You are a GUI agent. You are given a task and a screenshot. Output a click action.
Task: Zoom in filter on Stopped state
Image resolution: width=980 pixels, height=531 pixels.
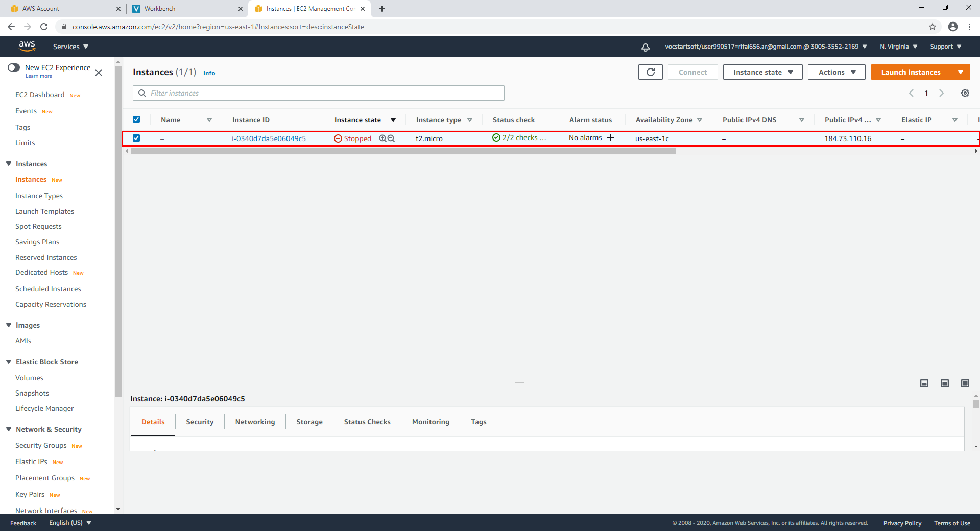pyautogui.click(x=383, y=138)
